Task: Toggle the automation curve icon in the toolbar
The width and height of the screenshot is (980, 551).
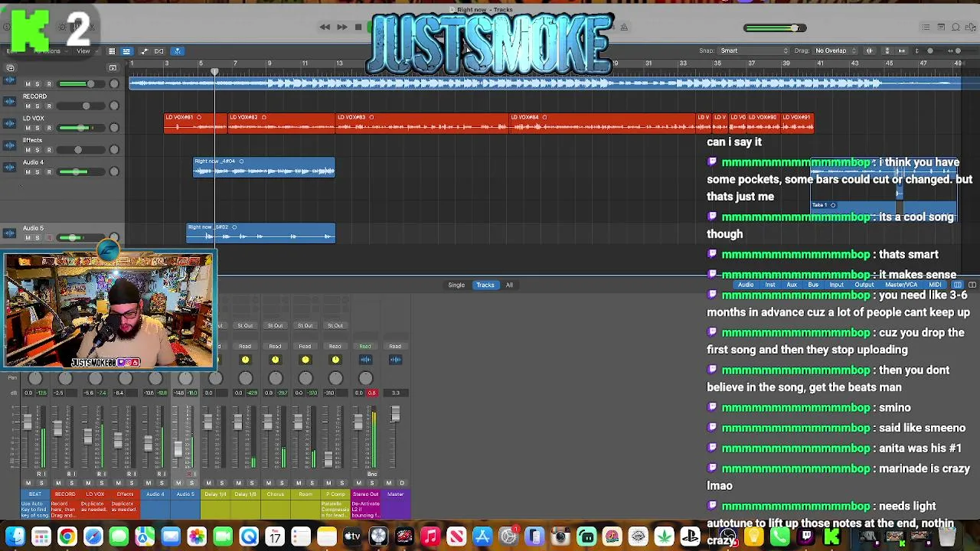Action: click(144, 51)
